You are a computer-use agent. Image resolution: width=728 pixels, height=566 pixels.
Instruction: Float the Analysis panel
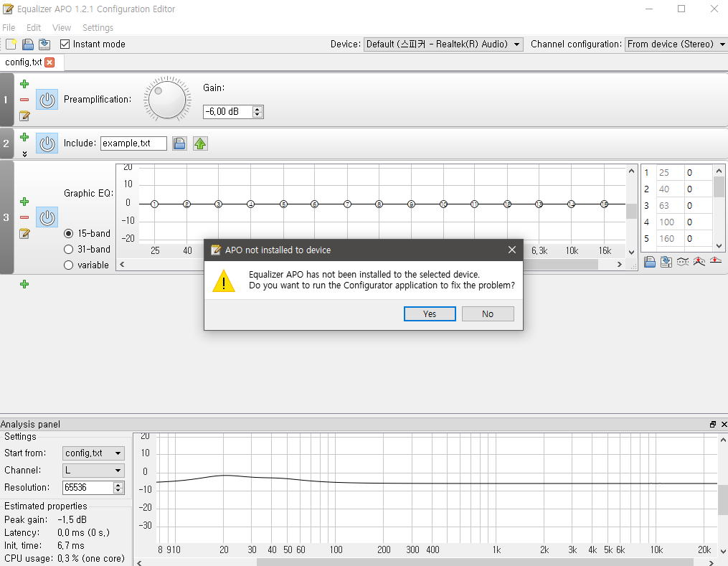click(x=713, y=425)
